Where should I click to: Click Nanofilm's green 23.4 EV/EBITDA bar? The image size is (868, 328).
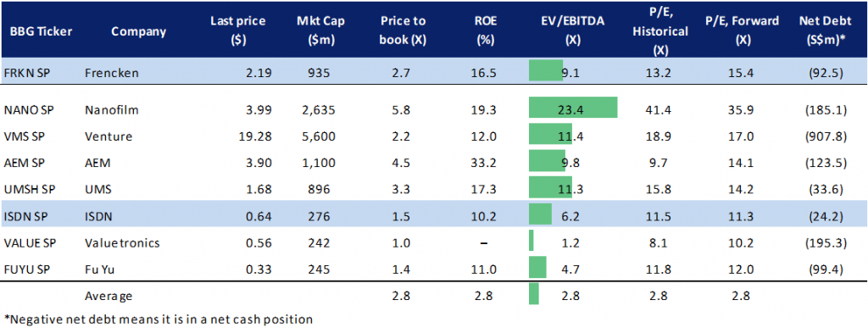pyautogui.click(x=573, y=108)
